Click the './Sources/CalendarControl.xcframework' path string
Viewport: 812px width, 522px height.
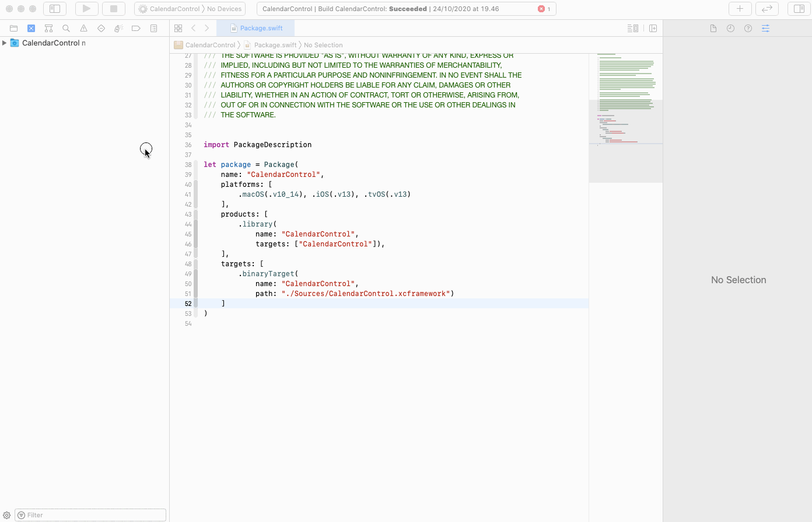click(x=366, y=294)
